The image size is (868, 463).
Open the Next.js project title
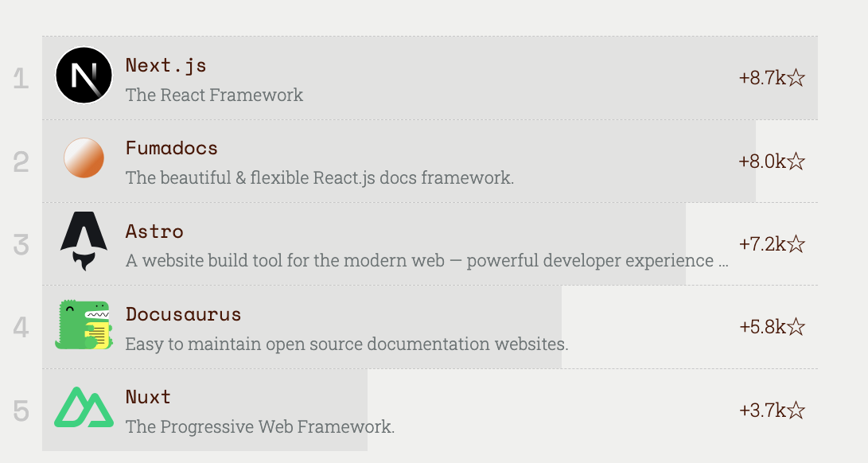pos(166,65)
